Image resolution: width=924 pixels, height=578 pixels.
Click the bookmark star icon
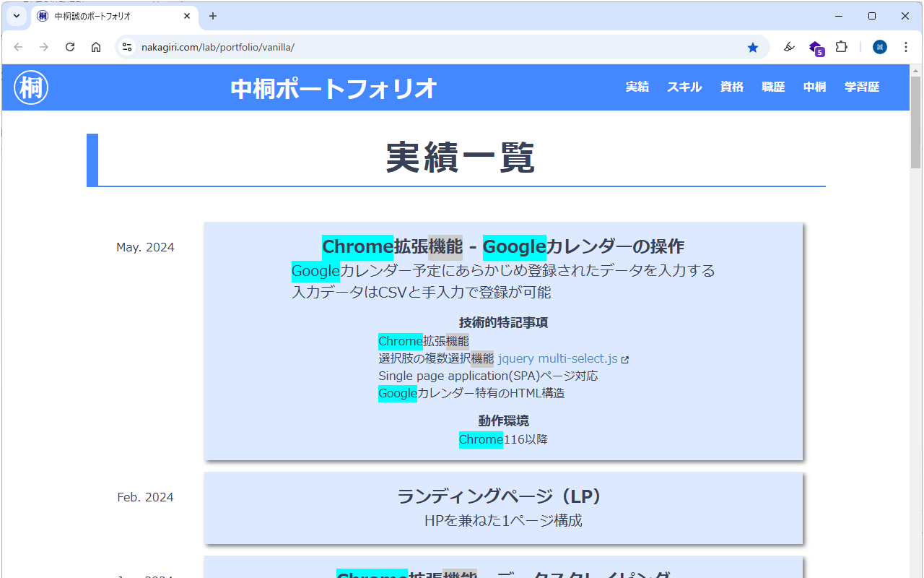(x=753, y=47)
